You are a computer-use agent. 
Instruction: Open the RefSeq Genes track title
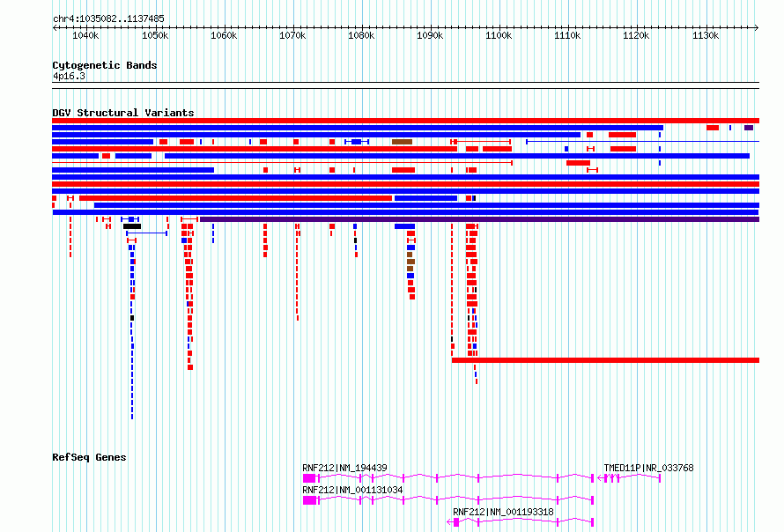[x=89, y=457]
